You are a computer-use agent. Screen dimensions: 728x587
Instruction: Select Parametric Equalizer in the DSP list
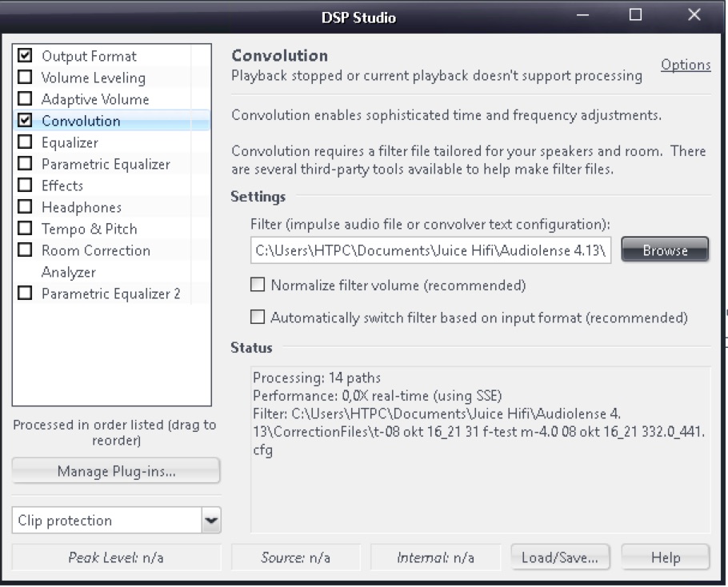coord(106,164)
